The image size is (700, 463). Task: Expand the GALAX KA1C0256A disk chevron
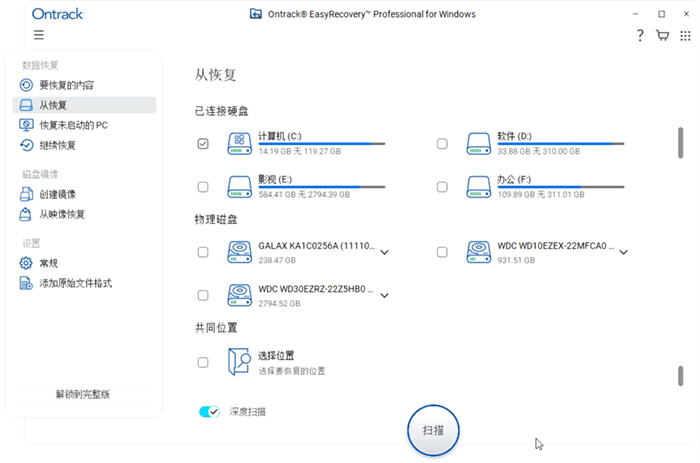pyautogui.click(x=384, y=252)
